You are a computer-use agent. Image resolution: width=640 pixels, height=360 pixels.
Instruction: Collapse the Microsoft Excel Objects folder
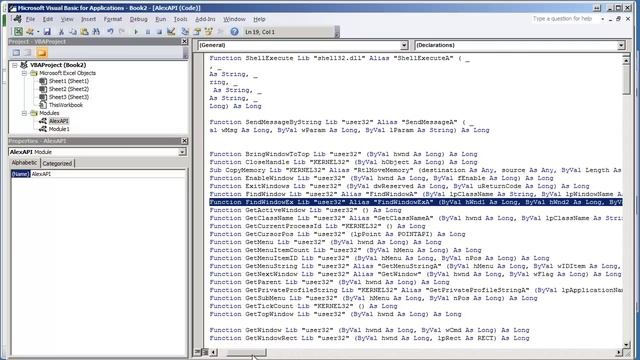coord(24,73)
